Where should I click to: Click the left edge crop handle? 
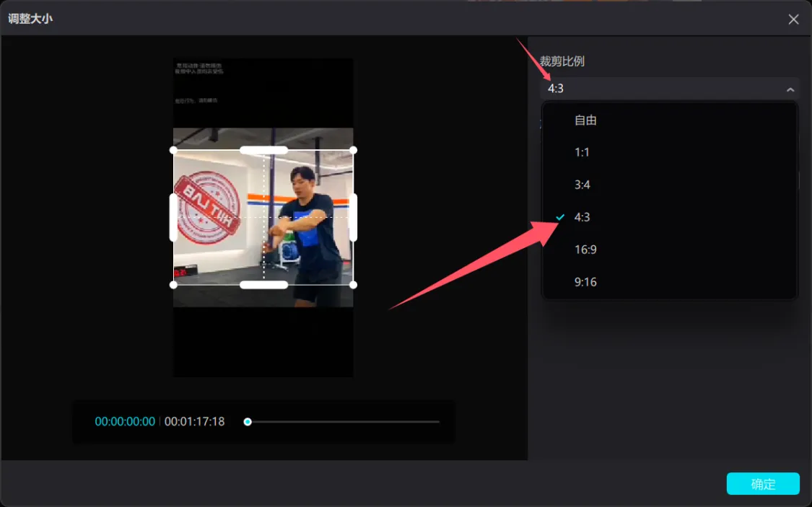[x=173, y=217]
